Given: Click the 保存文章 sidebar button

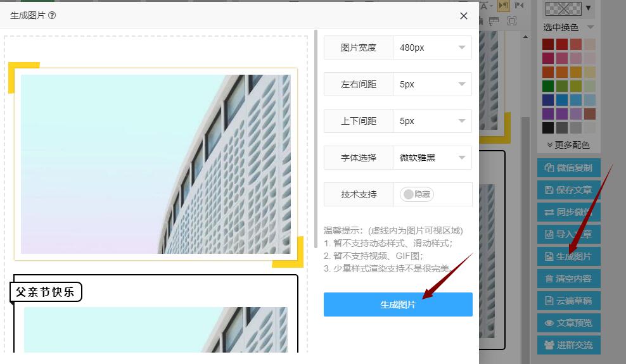Looking at the screenshot, I should click(x=568, y=190).
